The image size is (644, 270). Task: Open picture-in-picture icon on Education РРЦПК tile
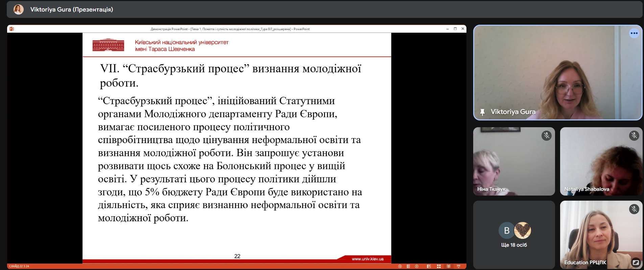[x=636, y=263]
